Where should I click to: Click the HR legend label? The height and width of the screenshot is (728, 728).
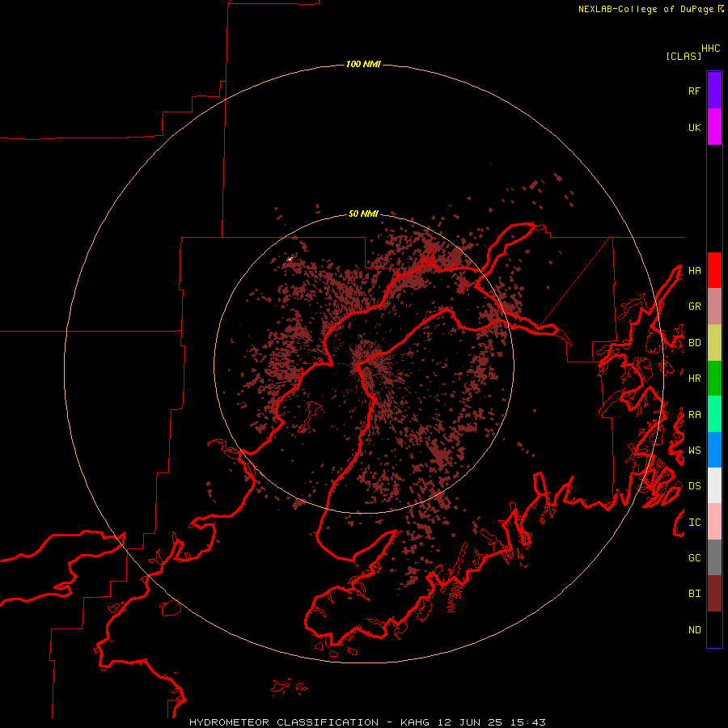[x=694, y=379]
